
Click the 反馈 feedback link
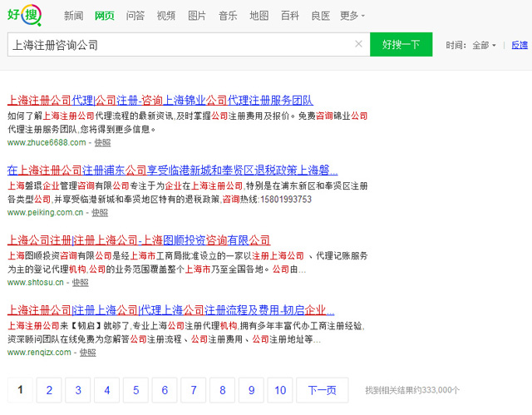coord(520,46)
